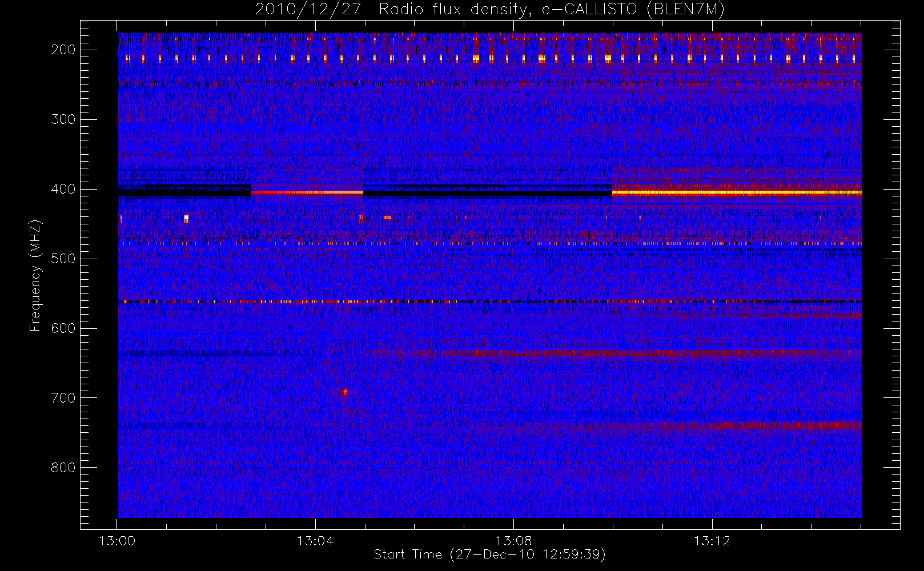Click the red-black dashed line near 560 MHz
Screen dimensions: 924x571
point(490,301)
